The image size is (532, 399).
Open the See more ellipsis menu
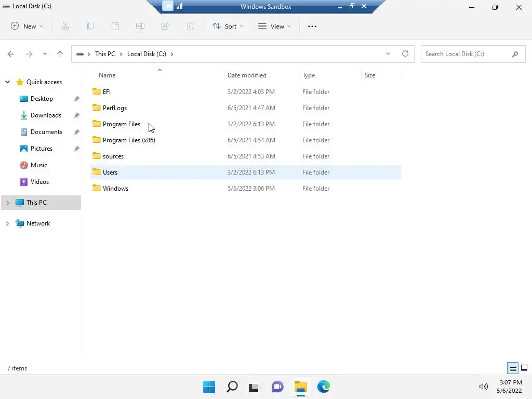[x=312, y=26]
